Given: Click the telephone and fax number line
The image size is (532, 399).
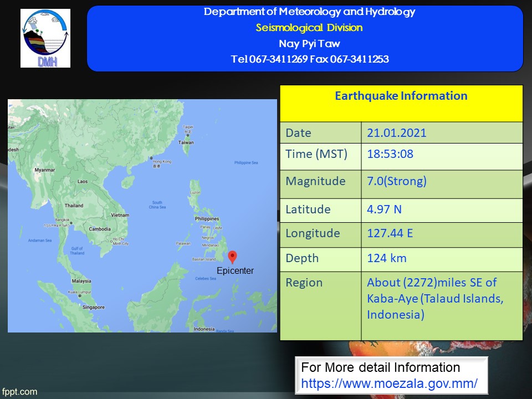Looking at the screenshot, I should click(310, 59).
